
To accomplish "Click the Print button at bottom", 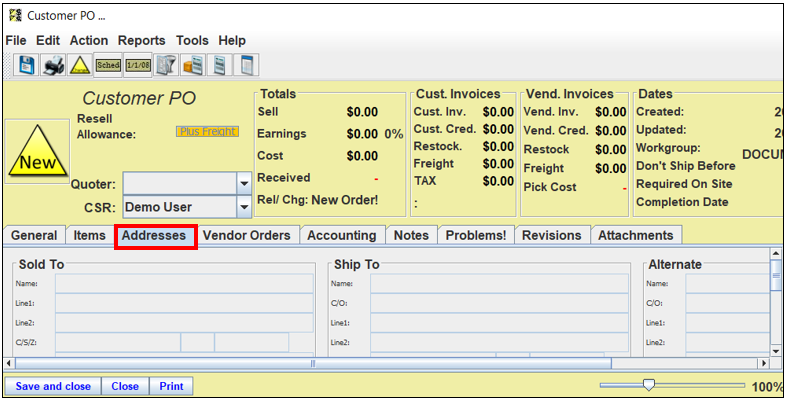I will pos(171,386).
